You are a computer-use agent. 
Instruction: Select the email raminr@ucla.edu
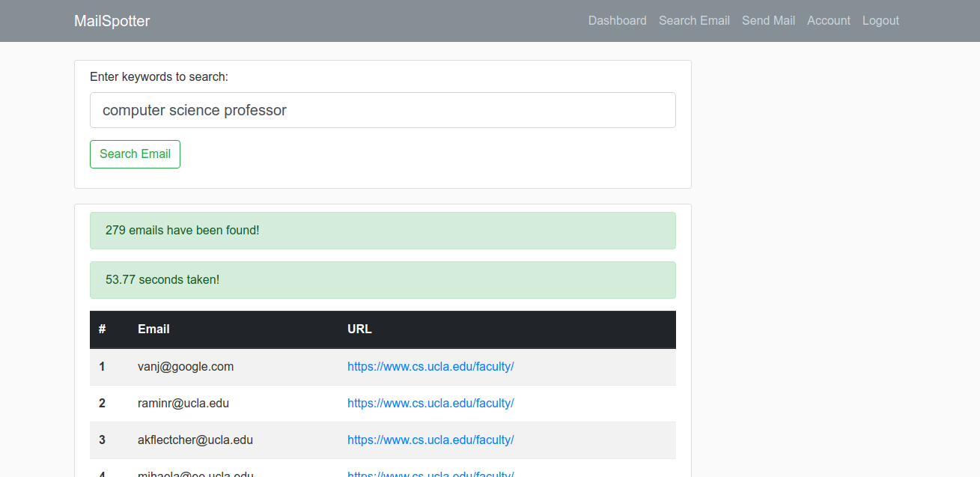tap(183, 404)
